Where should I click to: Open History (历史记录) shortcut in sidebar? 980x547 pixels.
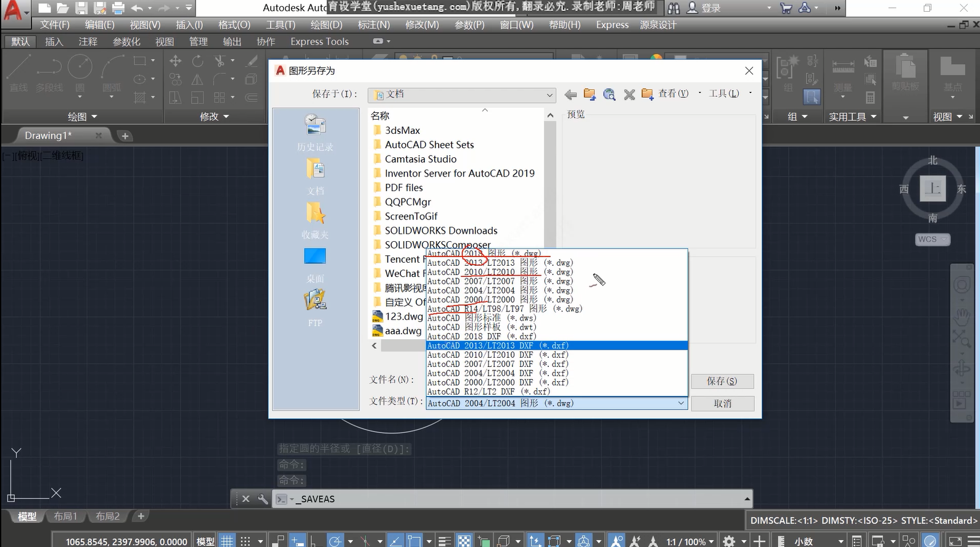click(315, 132)
